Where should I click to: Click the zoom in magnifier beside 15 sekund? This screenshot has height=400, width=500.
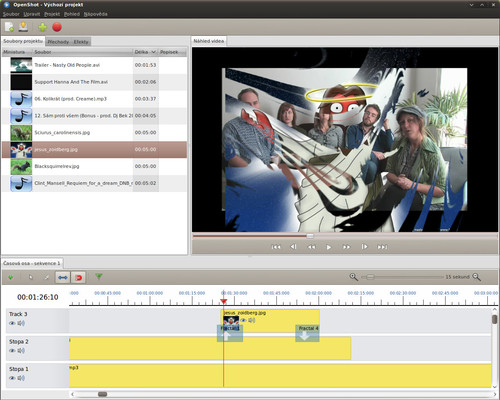[477, 277]
